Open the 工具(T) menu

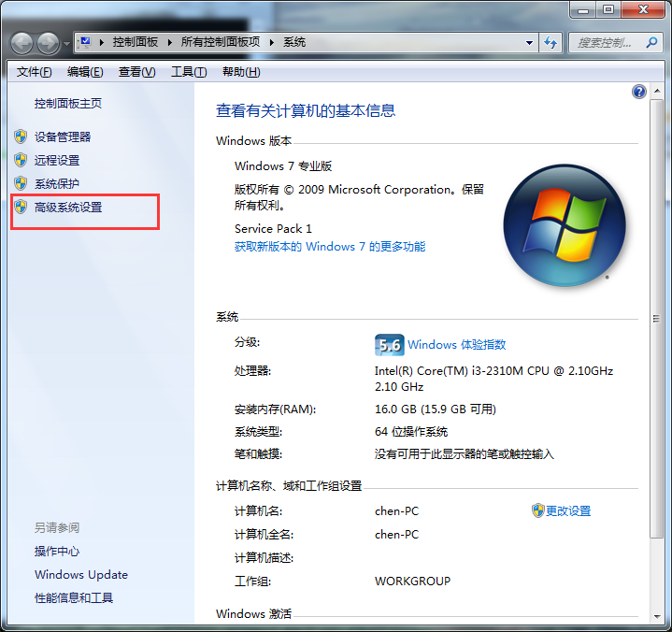click(x=189, y=72)
